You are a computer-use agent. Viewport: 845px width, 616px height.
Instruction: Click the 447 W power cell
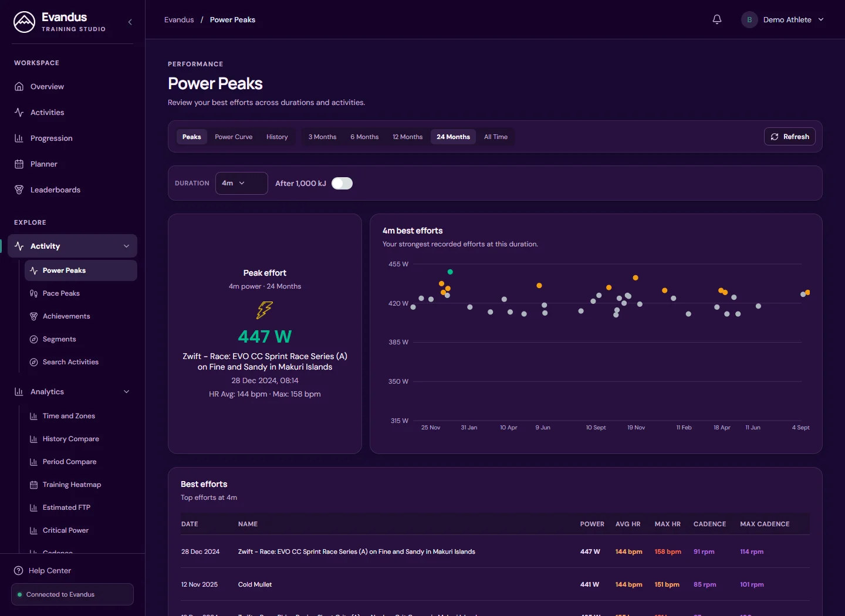(x=590, y=551)
